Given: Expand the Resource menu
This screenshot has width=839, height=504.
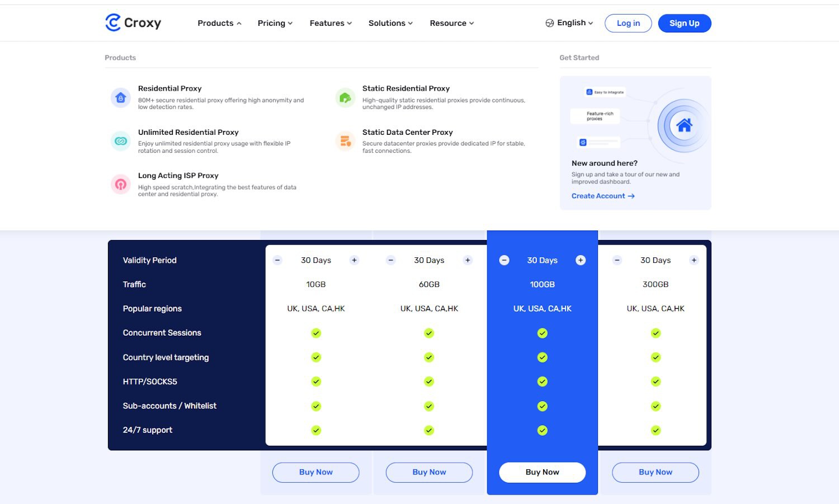Looking at the screenshot, I should [x=451, y=23].
